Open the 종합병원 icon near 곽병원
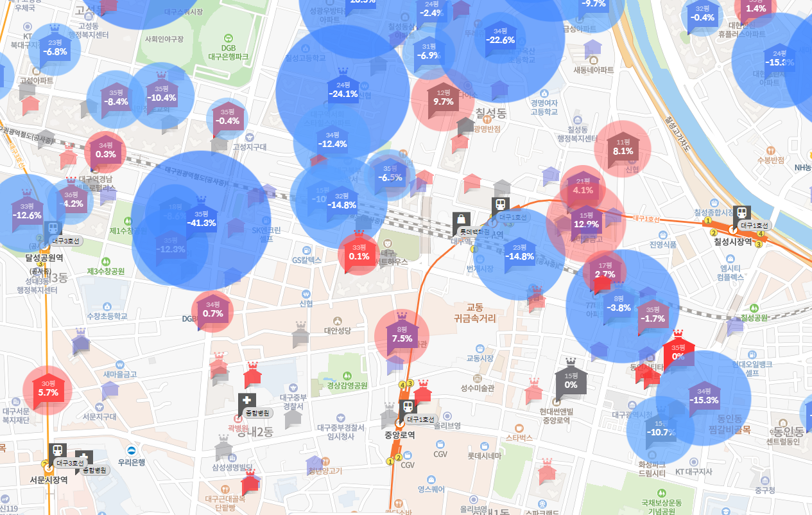 pos(246,401)
